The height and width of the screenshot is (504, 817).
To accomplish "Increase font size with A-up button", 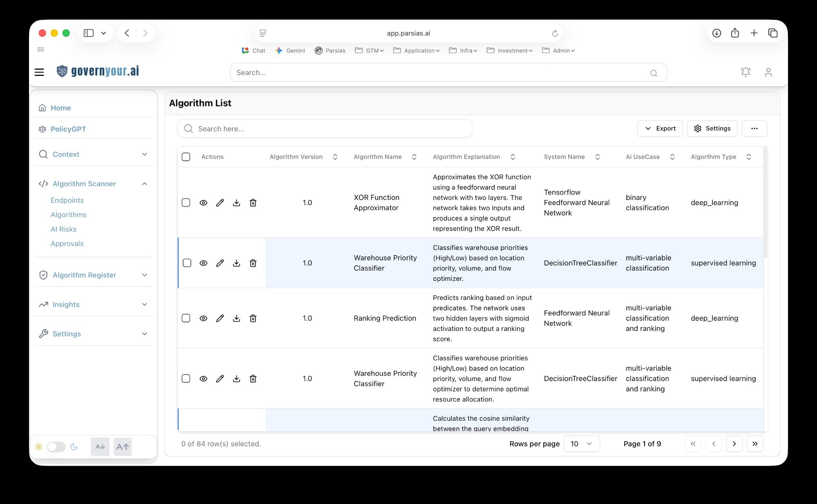I will click(x=123, y=446).
